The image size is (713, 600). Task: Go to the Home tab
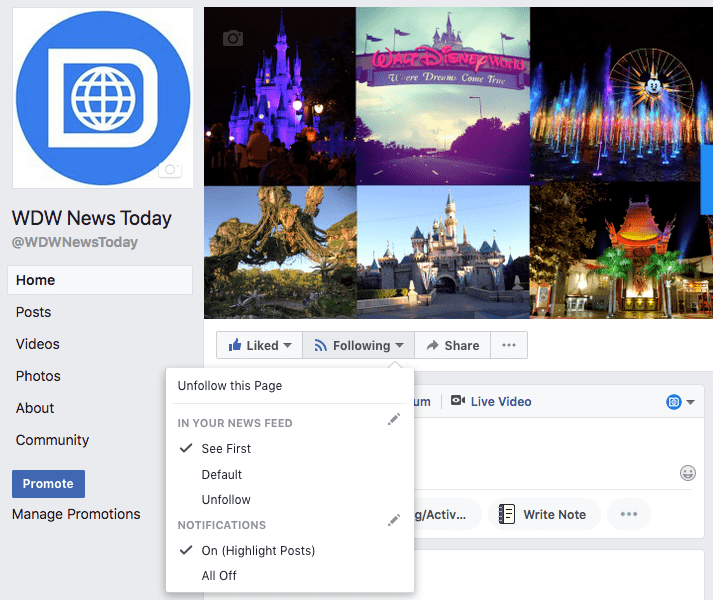point(100,280)
